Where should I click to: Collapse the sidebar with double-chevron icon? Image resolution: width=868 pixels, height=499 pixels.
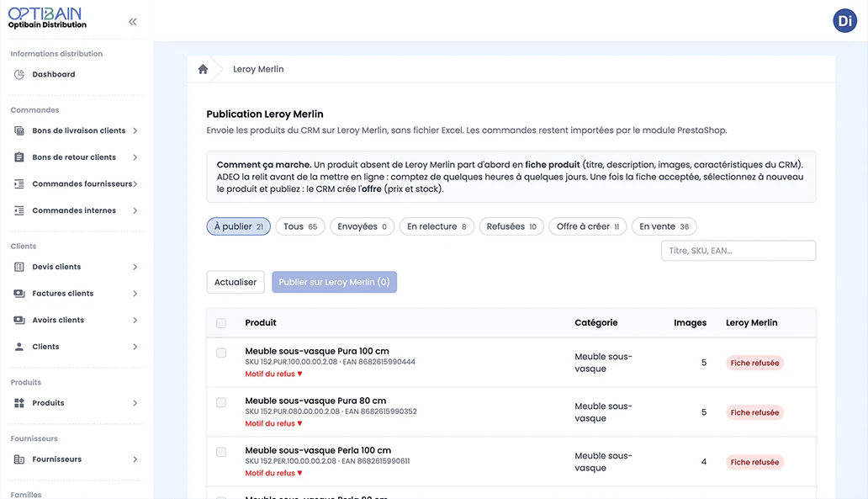132,22
